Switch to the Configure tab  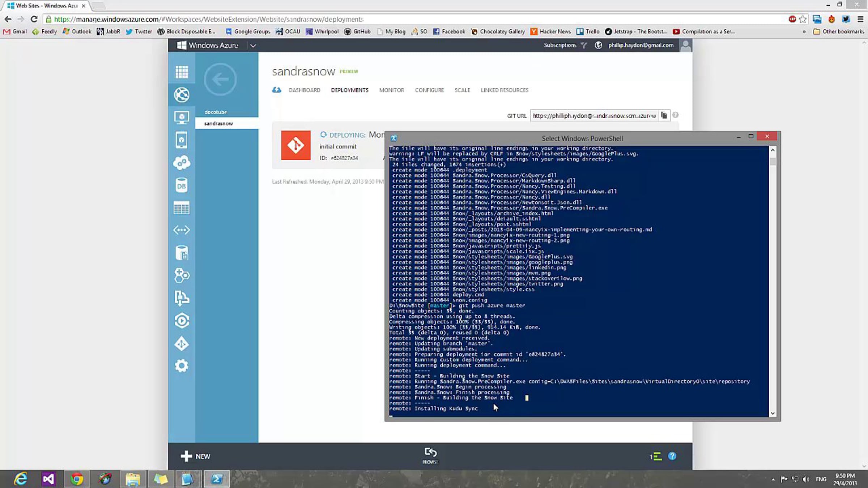pos(429,90)
